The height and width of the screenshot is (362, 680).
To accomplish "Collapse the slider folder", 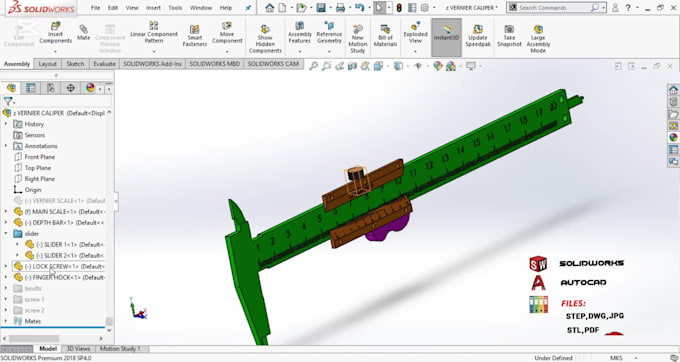I will click(6, 233).
